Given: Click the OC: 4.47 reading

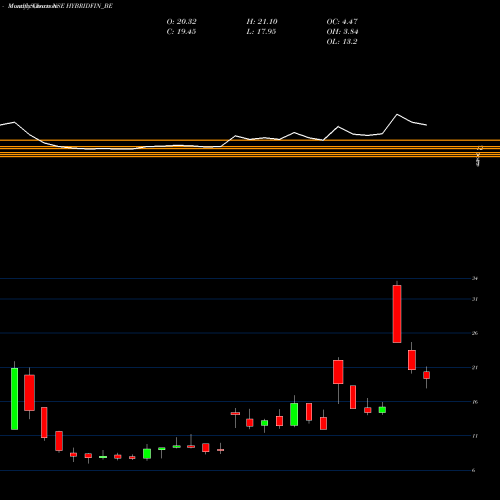Looking at the screenshot, I should (342, 21).
